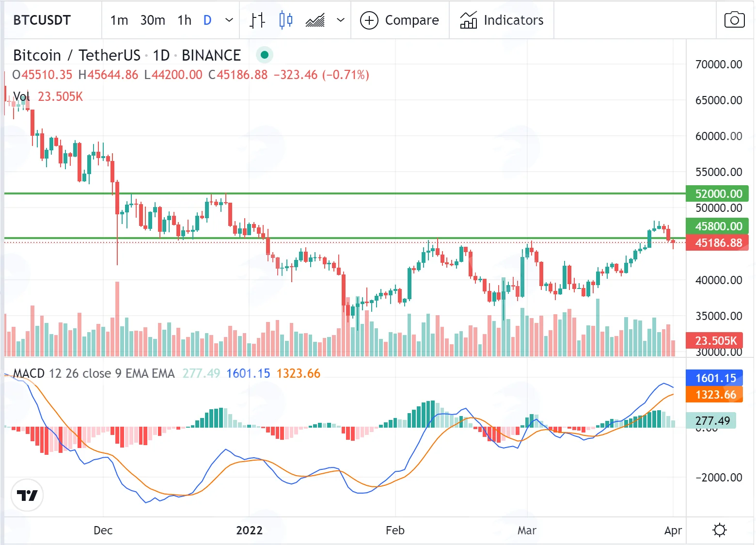Click the 40000.00 price axis label
This screenshot has height=545, width=756.
tap(719, 280)
